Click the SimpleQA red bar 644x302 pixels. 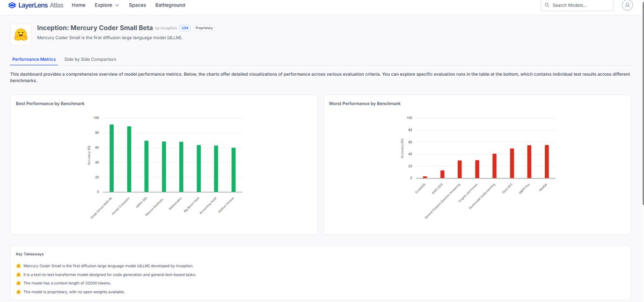(425, 177)
